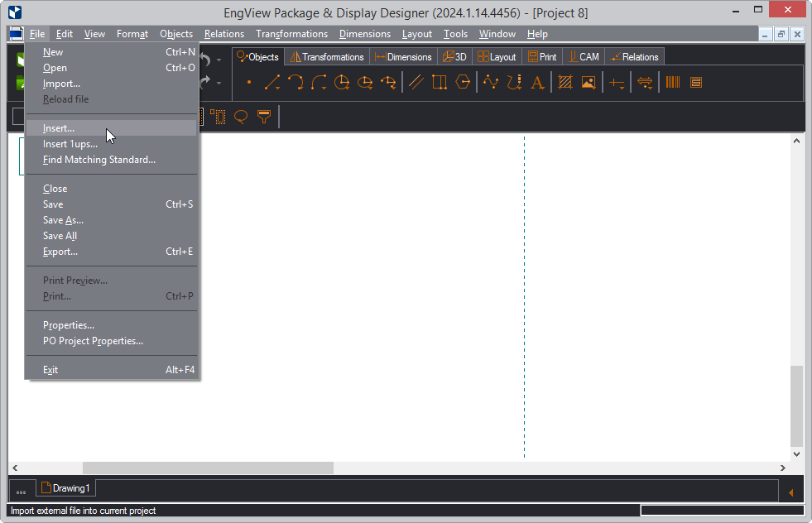Viewport: 812px width, 523px height.
Task: Select the Hatch fill tool
Action: [x=565, y=82]
